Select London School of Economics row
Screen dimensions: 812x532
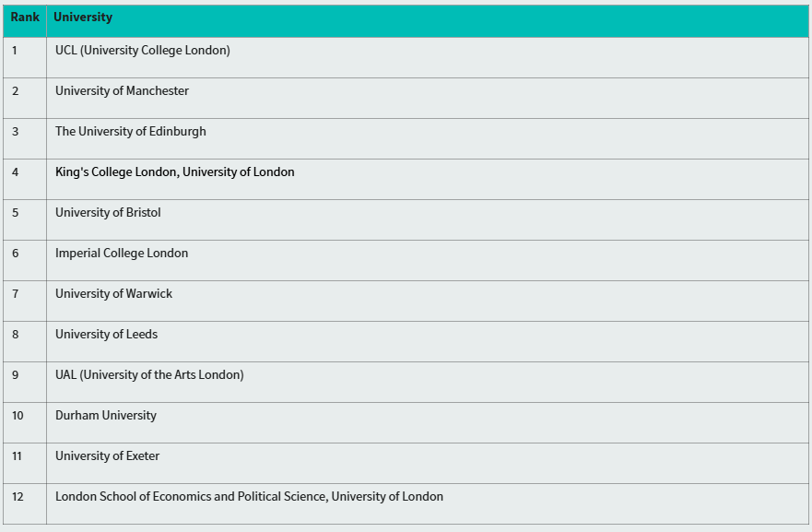click(x=406, y=504)
